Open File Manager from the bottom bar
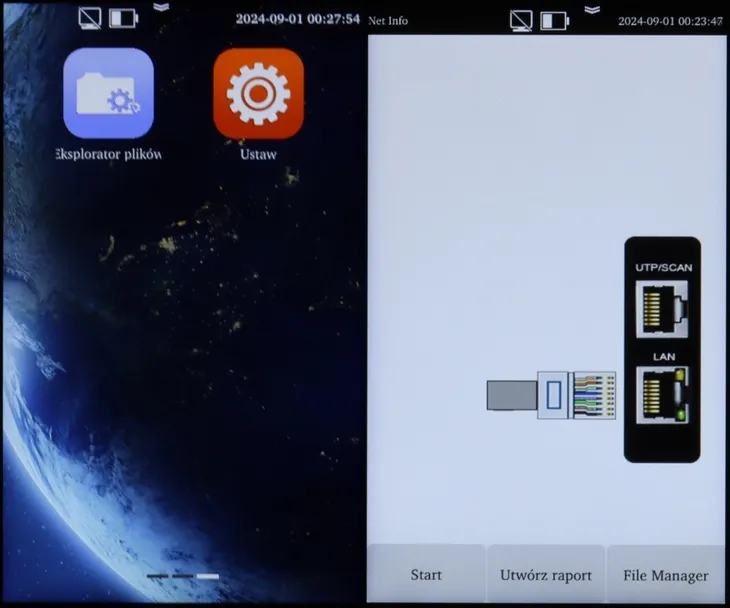The image size is (730, 608). 666,575
